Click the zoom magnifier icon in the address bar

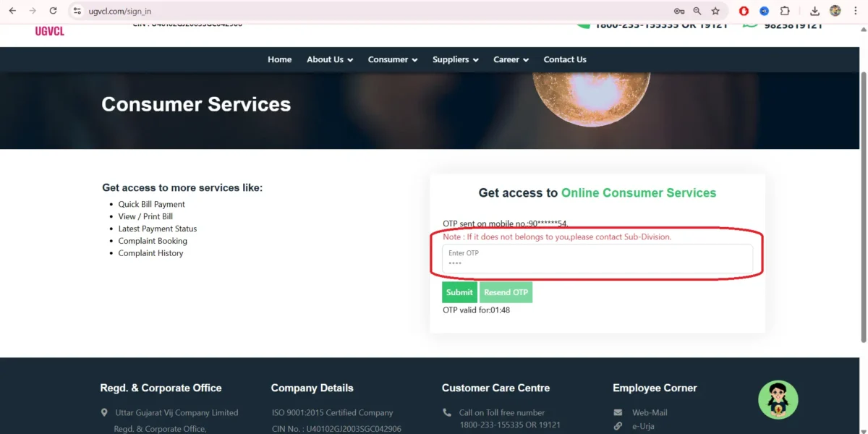coord(696,11)
